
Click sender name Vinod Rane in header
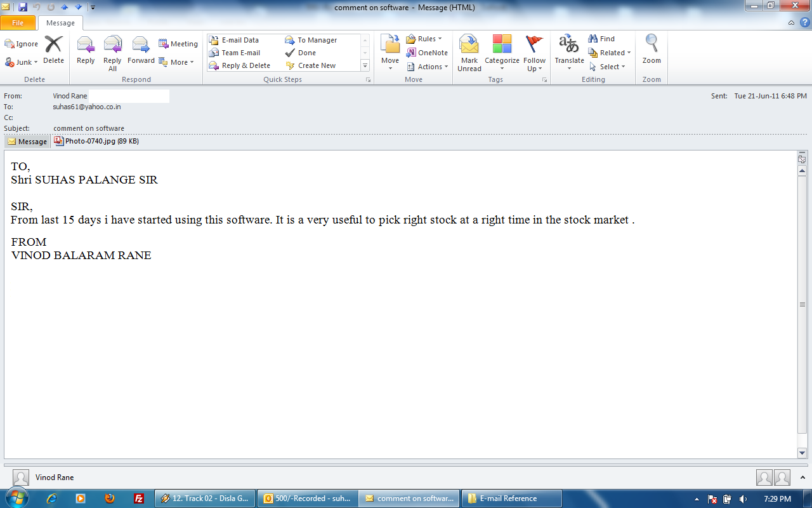[70, 96]
